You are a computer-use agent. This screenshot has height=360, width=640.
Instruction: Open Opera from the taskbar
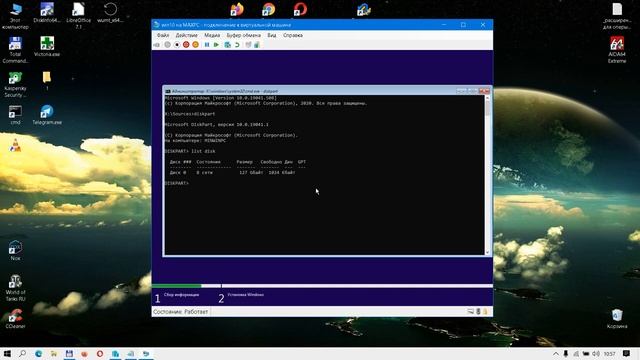coord(100,354)
